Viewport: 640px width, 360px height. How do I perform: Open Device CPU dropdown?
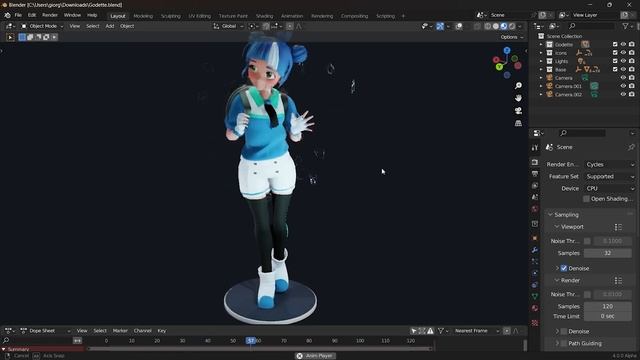click(610, 188)
